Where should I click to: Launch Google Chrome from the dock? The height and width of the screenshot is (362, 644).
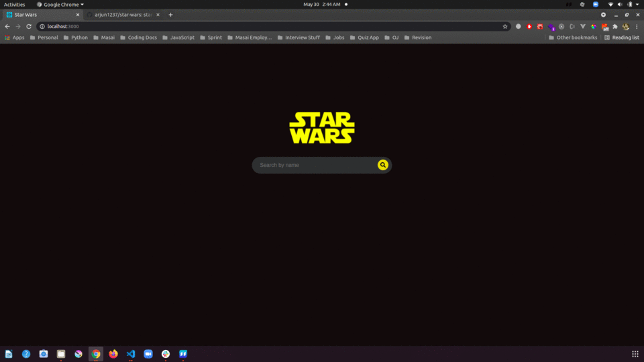pos(96,354)
